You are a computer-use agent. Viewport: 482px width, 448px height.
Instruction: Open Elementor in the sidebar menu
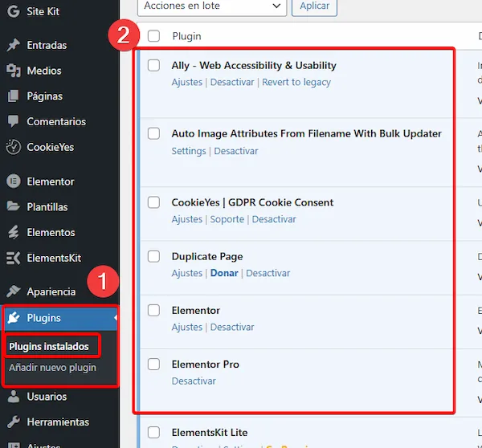click(51, 181)
